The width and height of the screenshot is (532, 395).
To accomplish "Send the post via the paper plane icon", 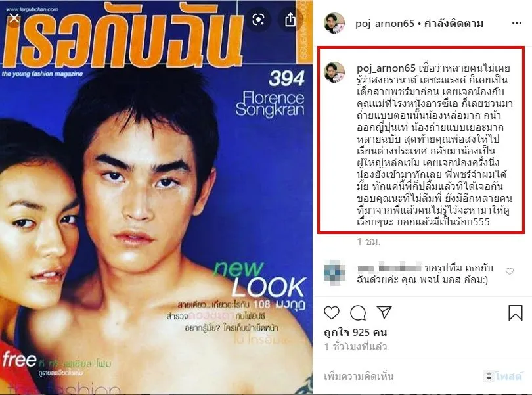I will (384, 312).
